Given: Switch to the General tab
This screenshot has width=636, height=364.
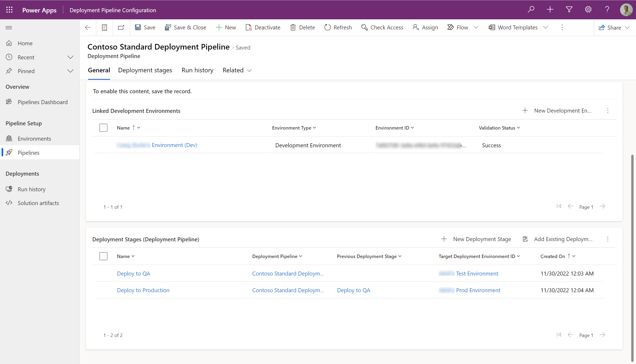Looking at the screenshot, I should click(x=99, y=70).
